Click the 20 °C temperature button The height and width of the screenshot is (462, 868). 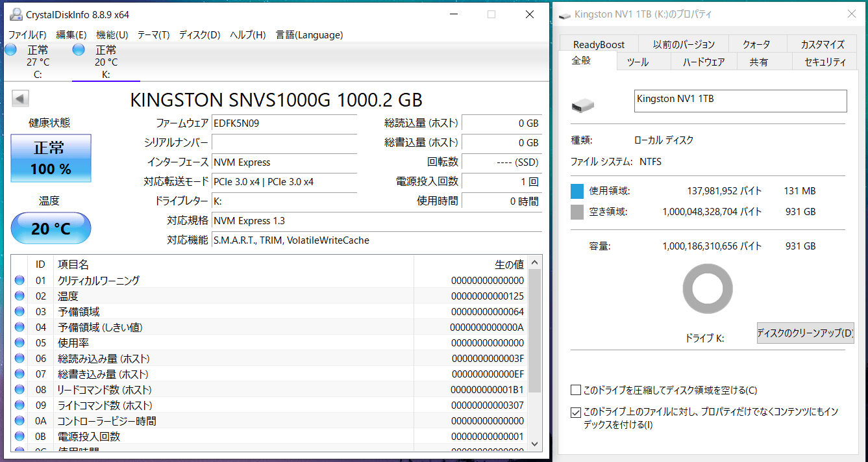pyautogui.click(x=51, y=228)
